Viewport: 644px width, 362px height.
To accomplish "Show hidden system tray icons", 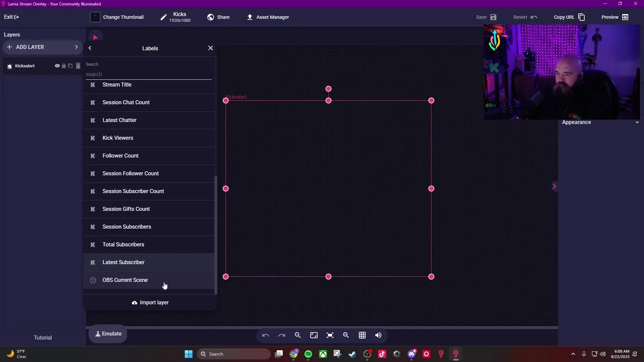I will [x=573, y=354].
